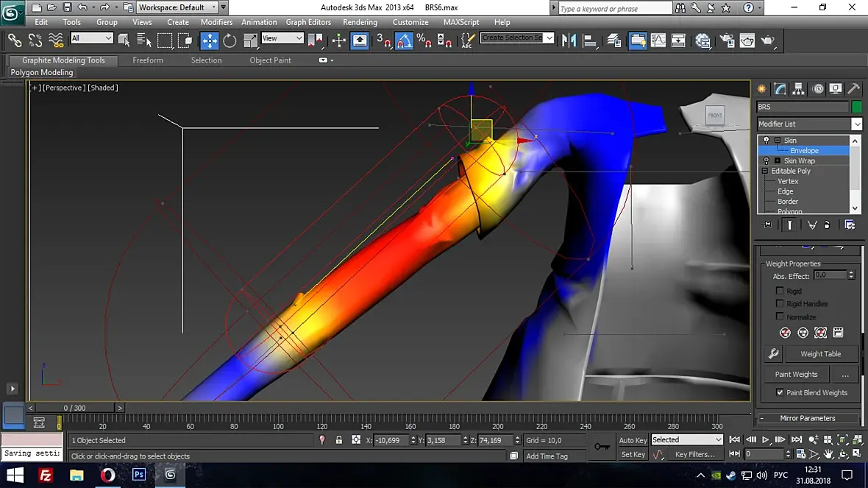Click the BRS object name field

pos(803,107)
